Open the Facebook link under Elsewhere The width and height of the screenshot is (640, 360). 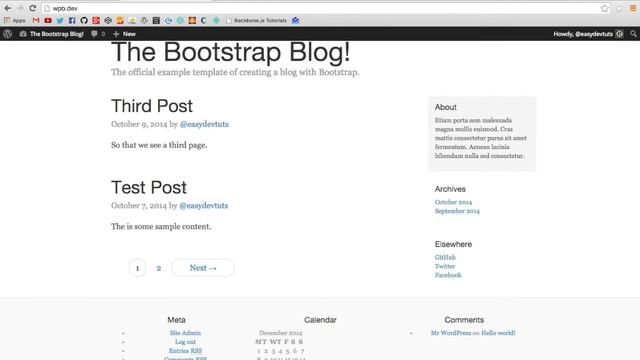click(448, 275)
